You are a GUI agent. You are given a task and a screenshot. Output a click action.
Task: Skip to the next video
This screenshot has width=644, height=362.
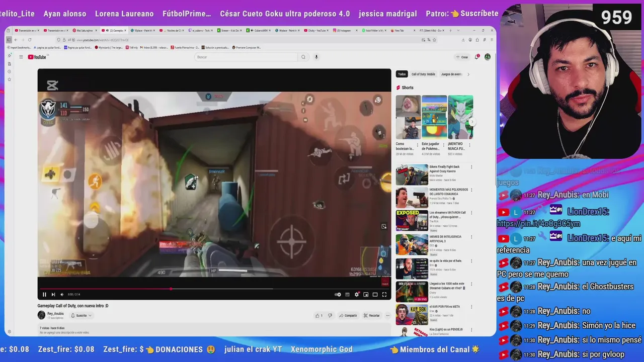pyautogui.click(x=53, y=295)
